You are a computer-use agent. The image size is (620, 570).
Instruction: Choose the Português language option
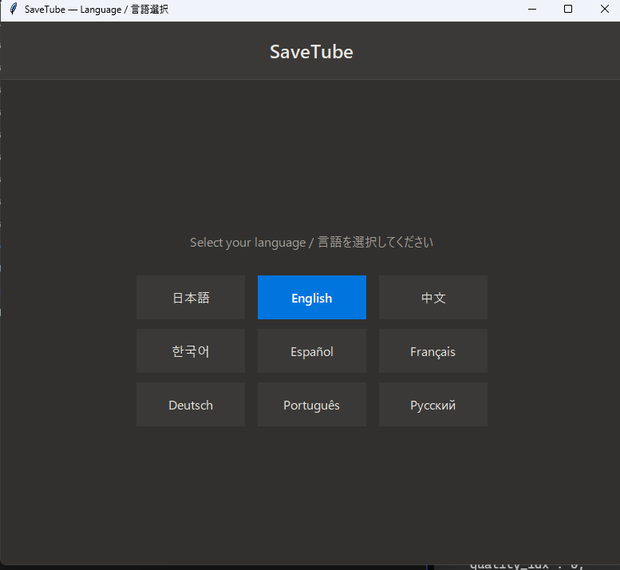(x=312, y=404)
